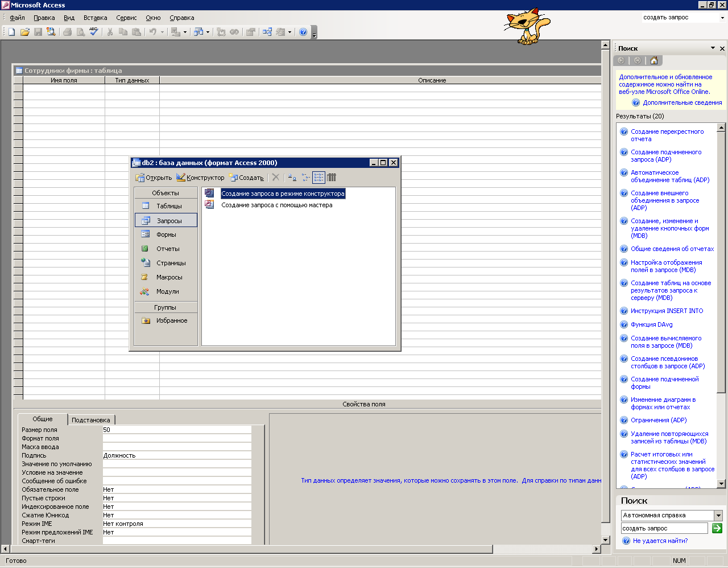Open the Функция DAvg help result
The height and width of the screenshot is (568, 728).
coord(651,324)
